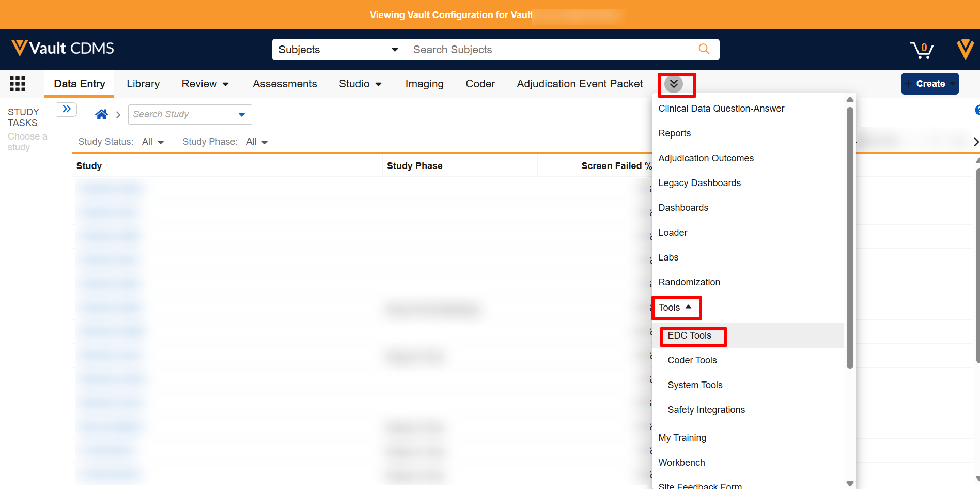The height and width of the screenshot is (489, 980).
Task: Click the blue home breadcrumb icon
Action: [x=102, y=114]
